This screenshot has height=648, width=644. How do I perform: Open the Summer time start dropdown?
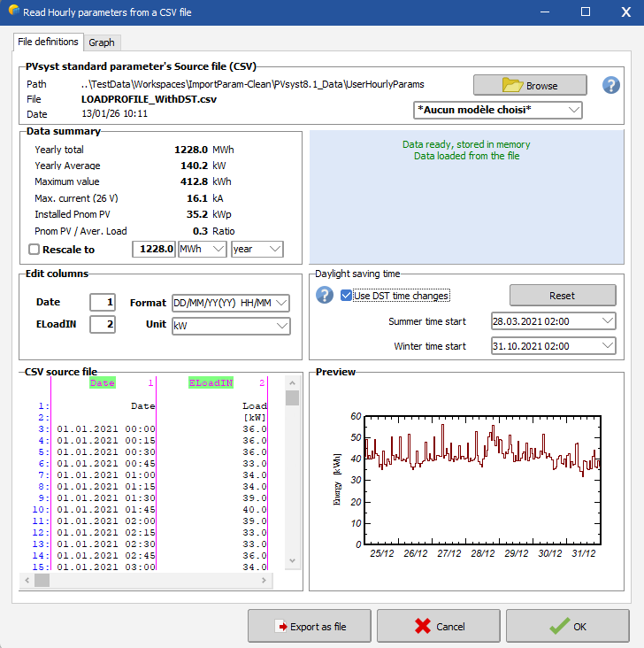click(x=552, y=320)
